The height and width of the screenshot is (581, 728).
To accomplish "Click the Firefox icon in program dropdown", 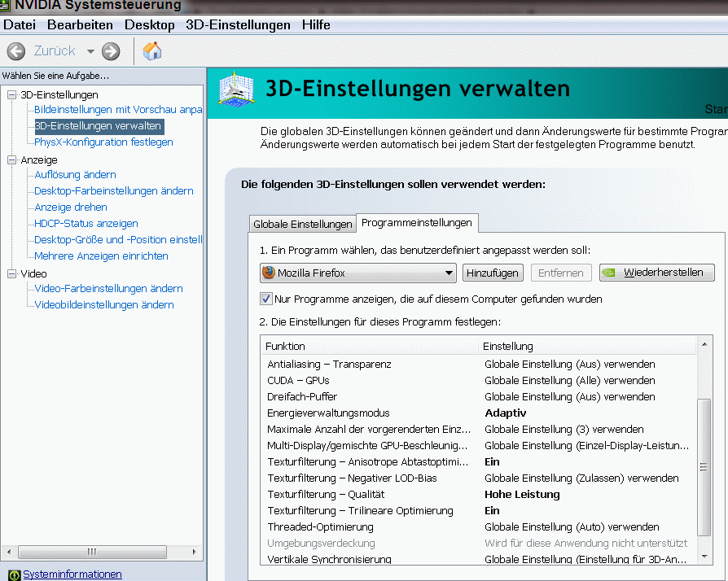I will 269,273.
